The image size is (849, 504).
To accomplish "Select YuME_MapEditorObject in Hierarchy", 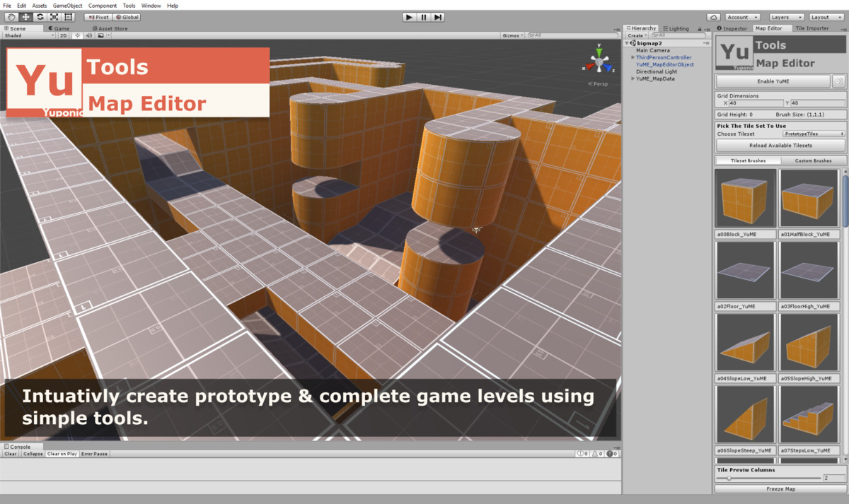I will tap(665, 64).
